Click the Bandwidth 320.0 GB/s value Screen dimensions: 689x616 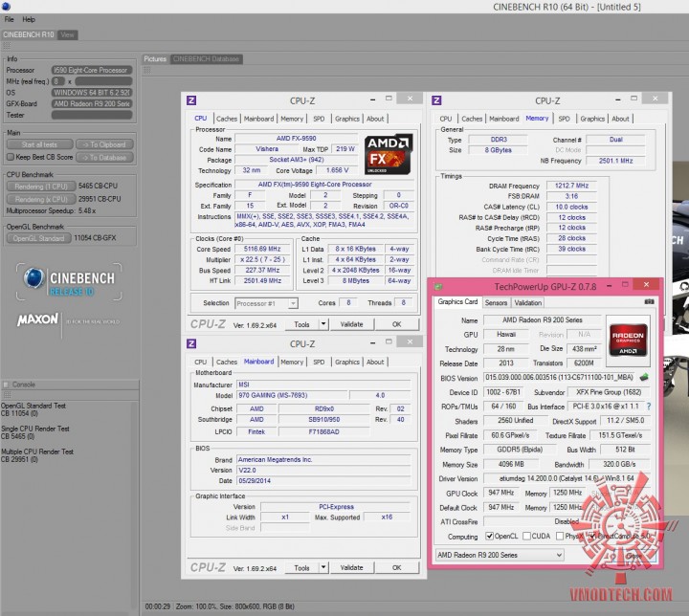coord(619,464)
